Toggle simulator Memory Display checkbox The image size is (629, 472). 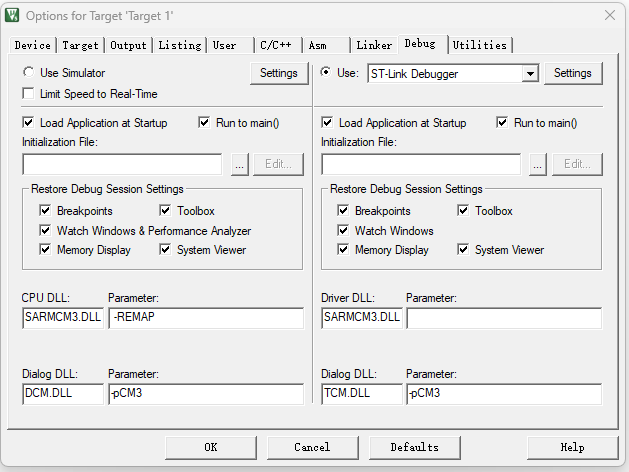(x=45, y=250)
